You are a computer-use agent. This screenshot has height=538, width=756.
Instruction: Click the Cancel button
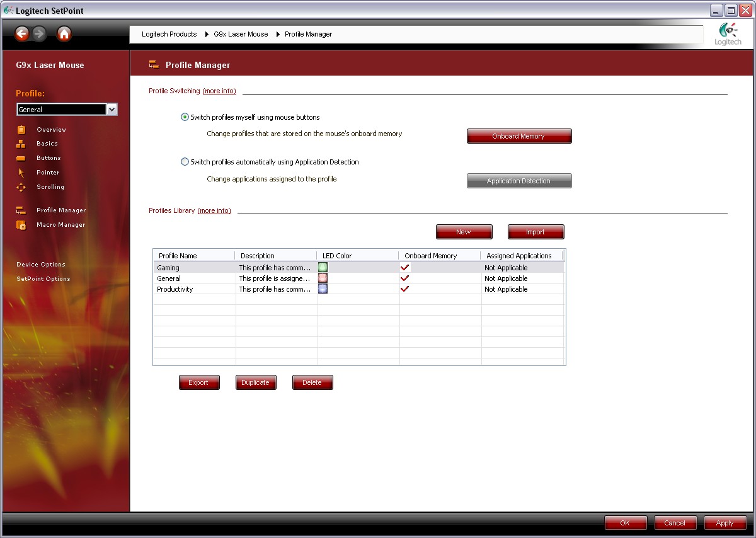[675, 523]
